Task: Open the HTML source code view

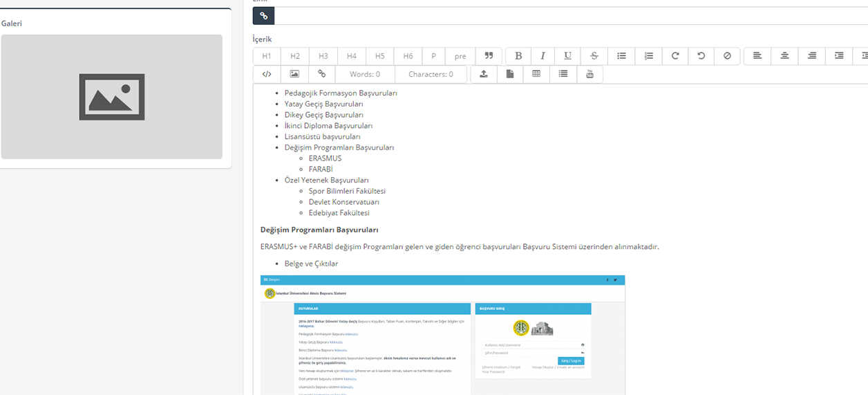Action: 267,74
